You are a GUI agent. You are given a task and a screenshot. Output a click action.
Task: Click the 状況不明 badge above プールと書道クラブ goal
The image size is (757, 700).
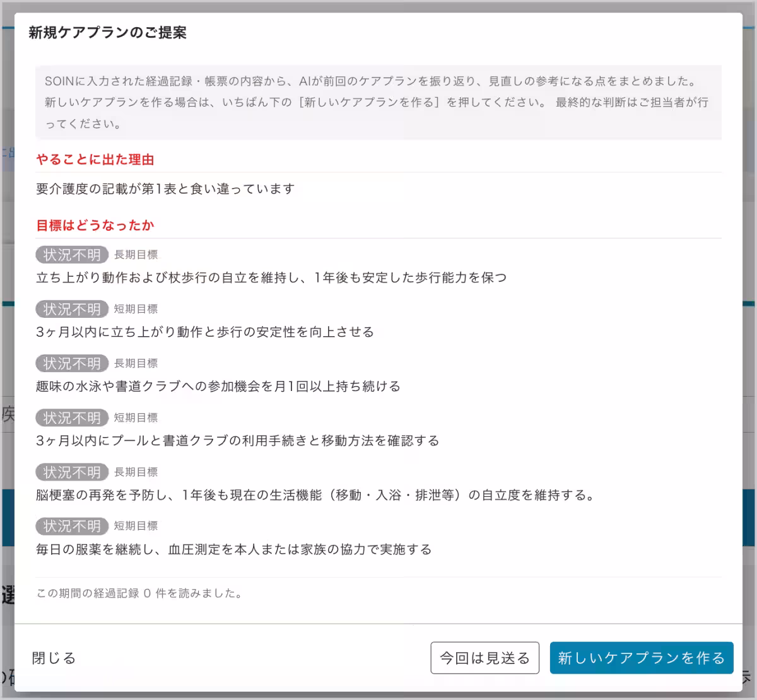click(x=72, y=417)
